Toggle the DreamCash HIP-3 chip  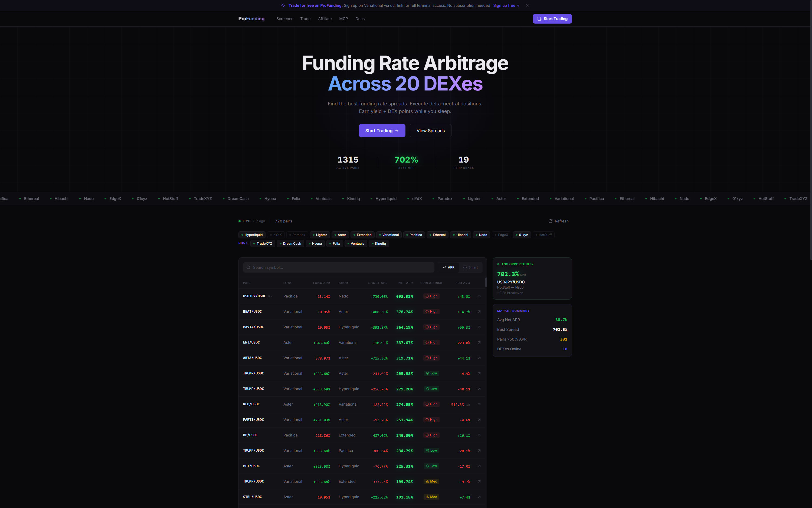click(290, 244)
